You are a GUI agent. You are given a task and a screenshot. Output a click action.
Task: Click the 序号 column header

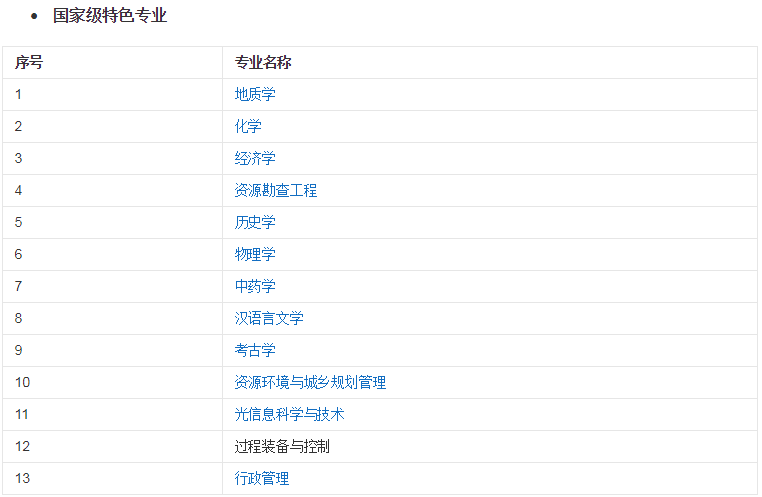[29, 63]
